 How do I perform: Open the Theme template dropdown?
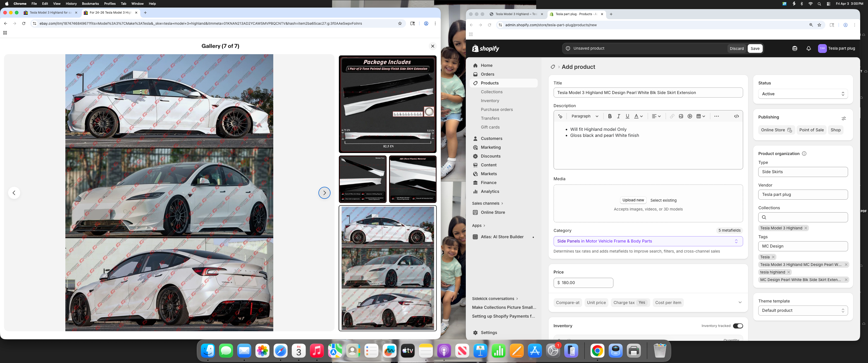[803, 311]
